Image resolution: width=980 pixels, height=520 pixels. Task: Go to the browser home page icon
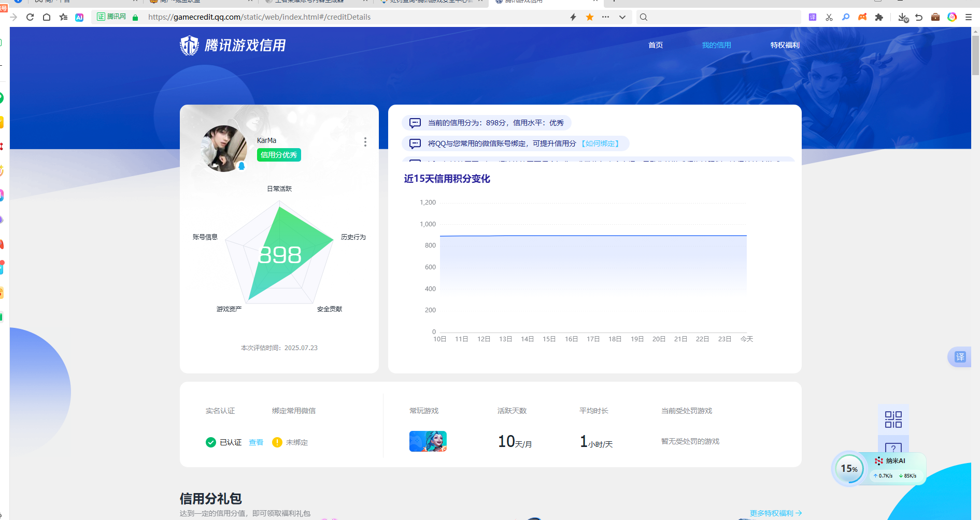pos(47,17)
